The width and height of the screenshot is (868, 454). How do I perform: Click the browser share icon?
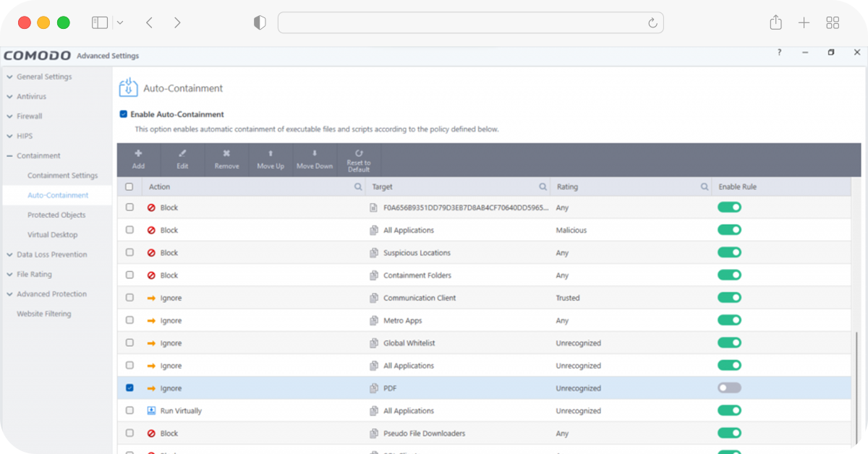775,22
